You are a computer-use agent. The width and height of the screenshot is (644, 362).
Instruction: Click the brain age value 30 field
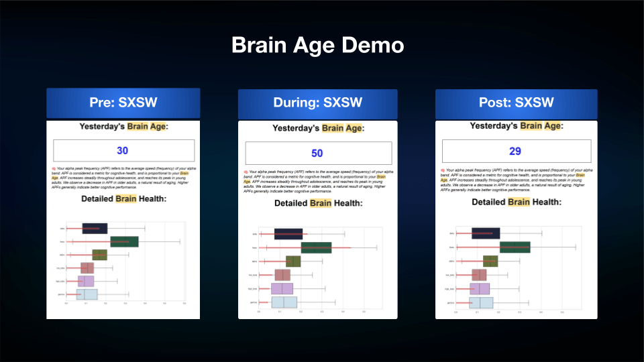[123, 151]
